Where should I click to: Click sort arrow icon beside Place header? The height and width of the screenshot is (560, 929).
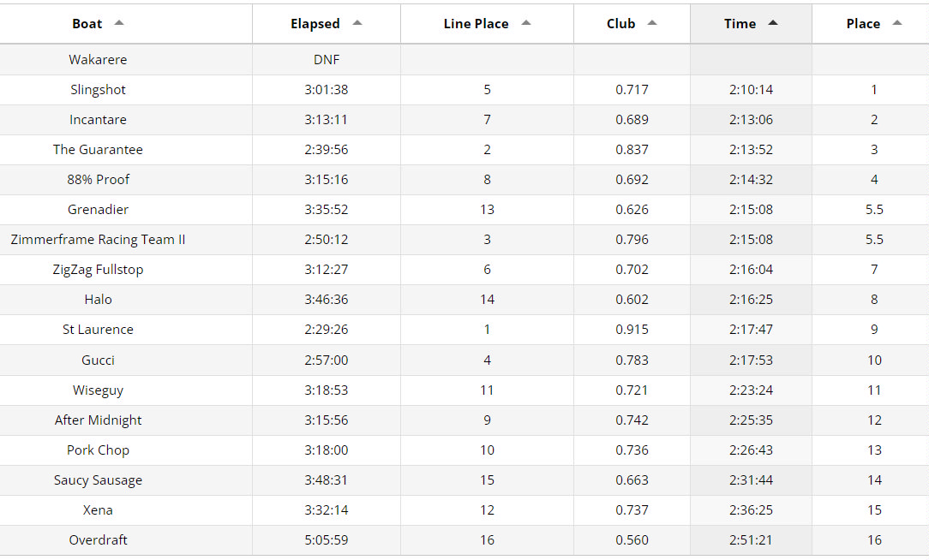(897, 23)
